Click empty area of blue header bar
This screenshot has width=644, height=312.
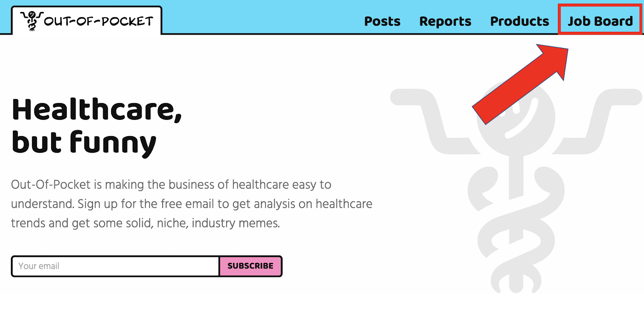tap(262, 18)
